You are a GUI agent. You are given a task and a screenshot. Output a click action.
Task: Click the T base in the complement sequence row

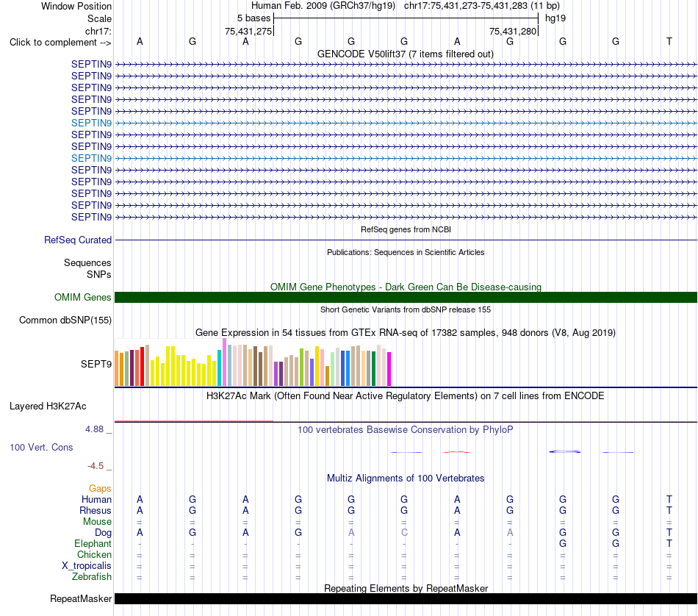coord(669,41)
